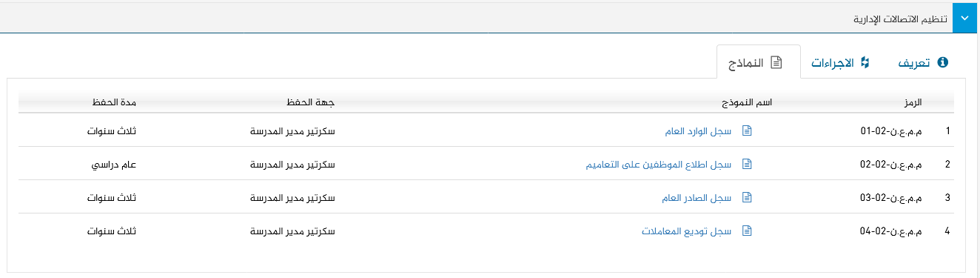Screen dimensions: 980x278
Task: Open the سجل الوارد العام link
Action: click(x=698, y=131)
